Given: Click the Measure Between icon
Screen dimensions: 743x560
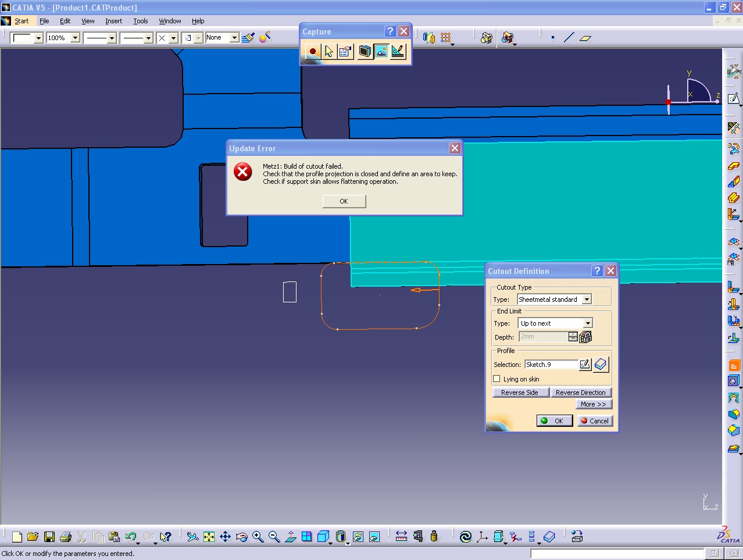Looking at the screenshot, I should pos(401,537).
